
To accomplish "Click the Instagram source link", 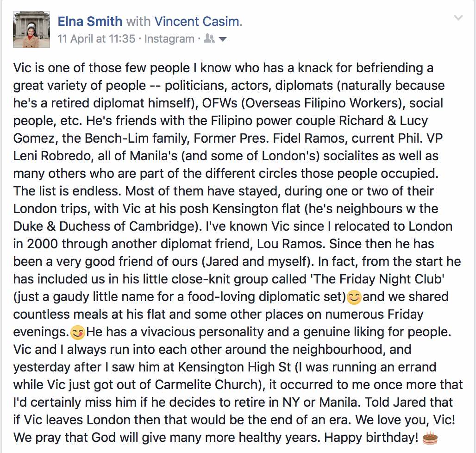I will (x=169, y=39).
